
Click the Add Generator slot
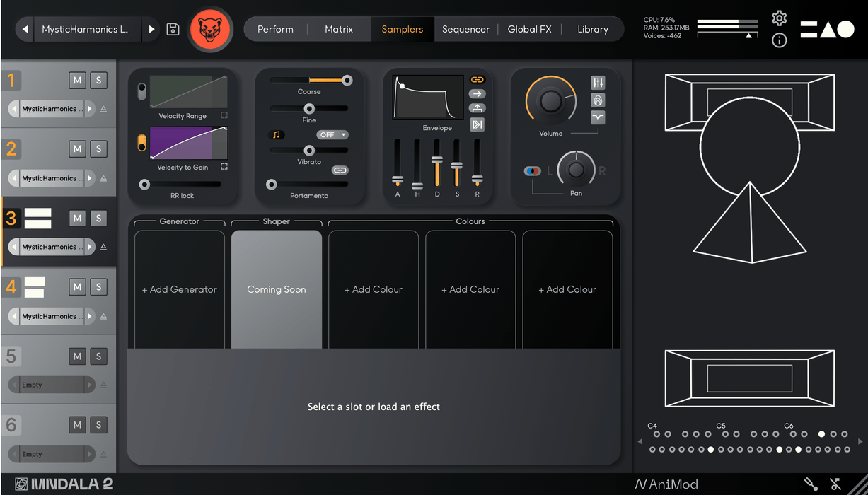coord(180,289)
